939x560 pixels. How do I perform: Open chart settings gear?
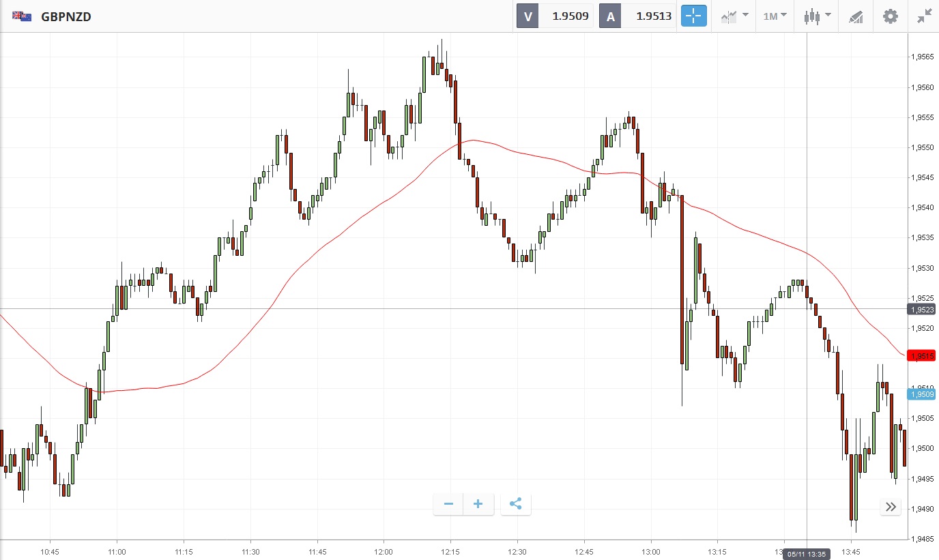(x=891, y=16)
